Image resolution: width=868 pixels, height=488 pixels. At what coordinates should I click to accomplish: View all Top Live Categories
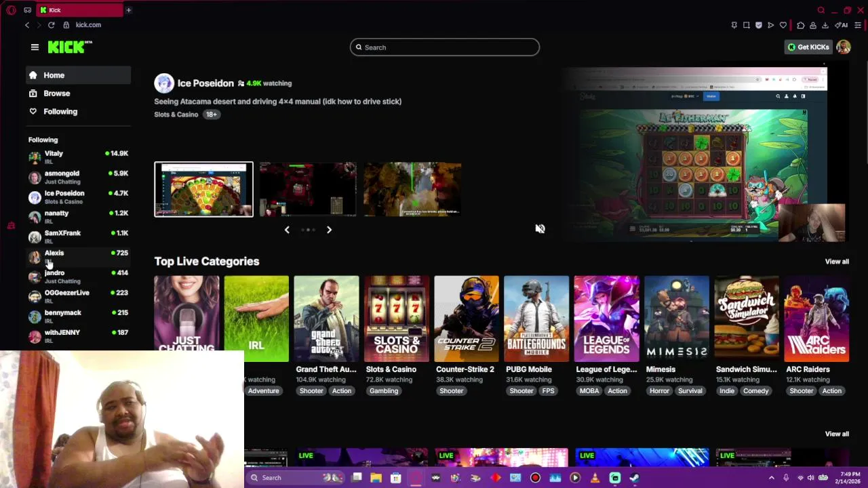tap(836, 262)
